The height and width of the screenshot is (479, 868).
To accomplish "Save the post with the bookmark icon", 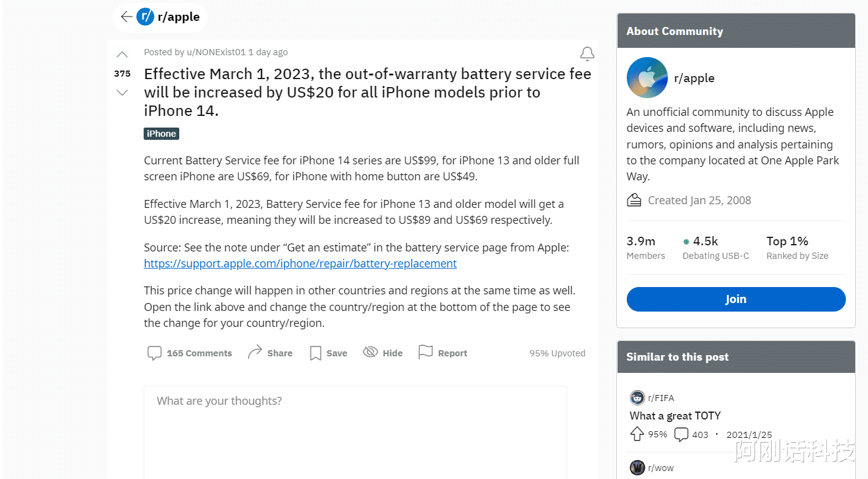I will coord(328,353).
